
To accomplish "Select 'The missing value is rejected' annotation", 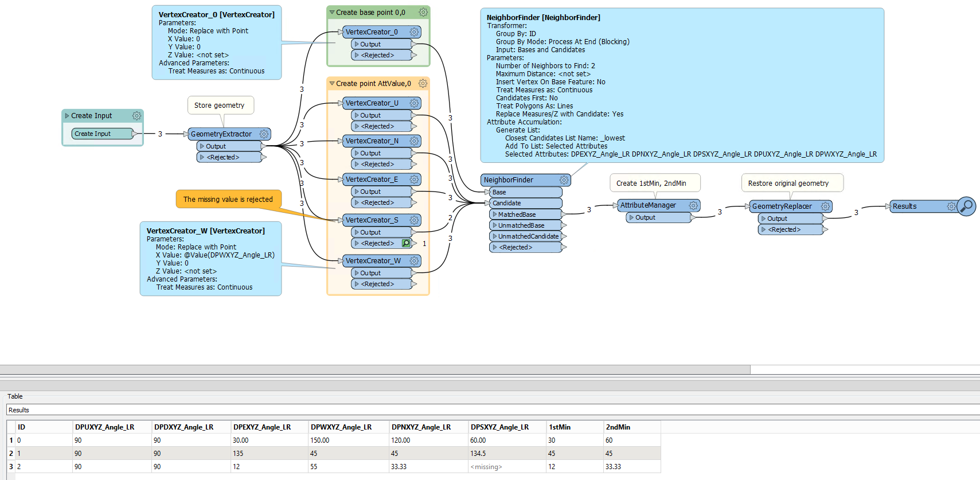I will coord(228,200).
